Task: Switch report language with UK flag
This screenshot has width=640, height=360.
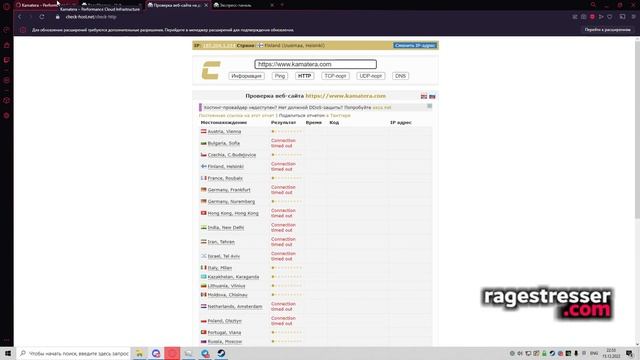Action: (424, 96)
